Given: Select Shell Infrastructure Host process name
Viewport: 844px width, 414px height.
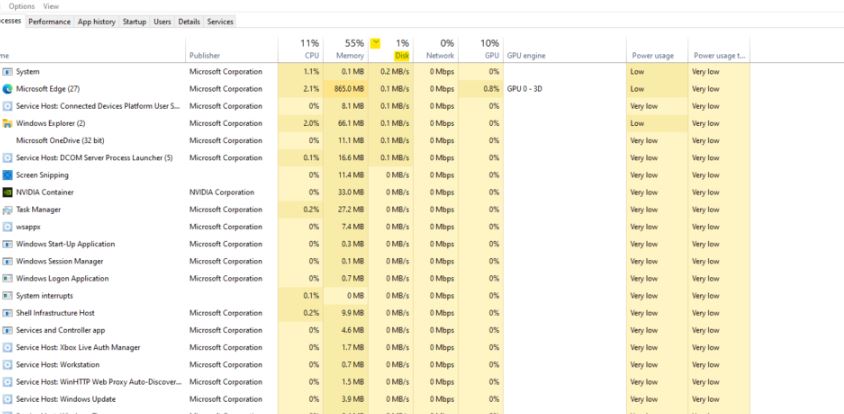Looking at the screenshot, I should point(55,313).
